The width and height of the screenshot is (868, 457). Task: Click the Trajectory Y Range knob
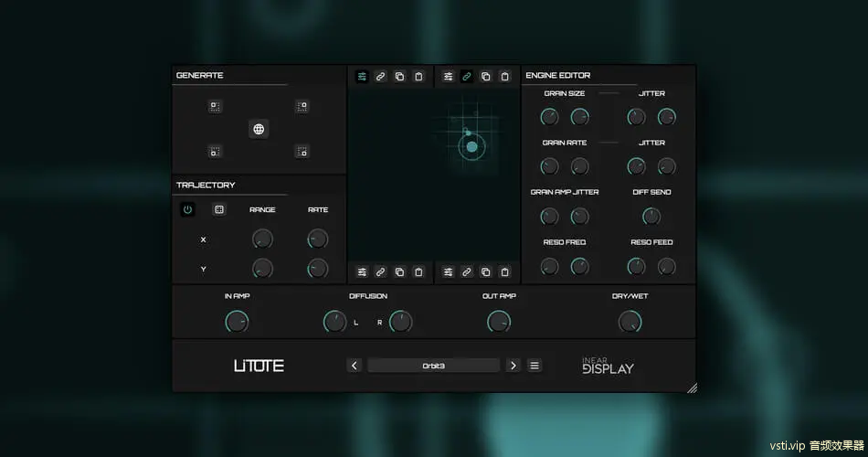point(262,269)
